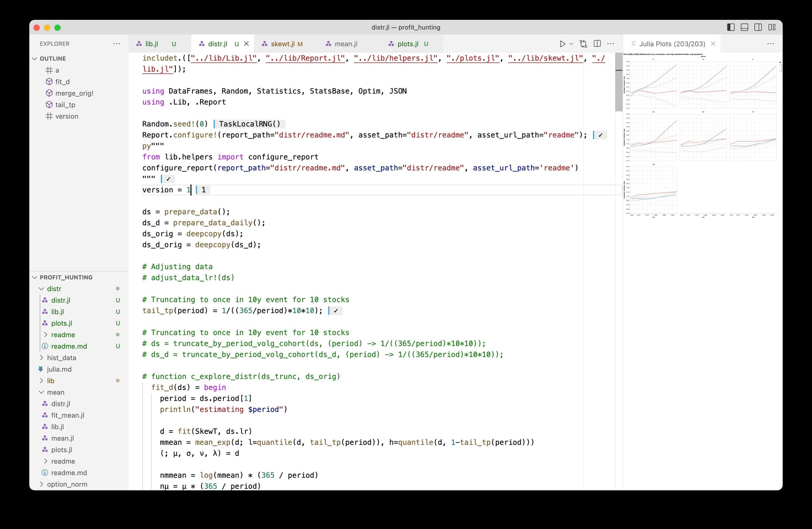Toggle secondary side bar layout icon
812x529 pixels.
tap(758, 27)
